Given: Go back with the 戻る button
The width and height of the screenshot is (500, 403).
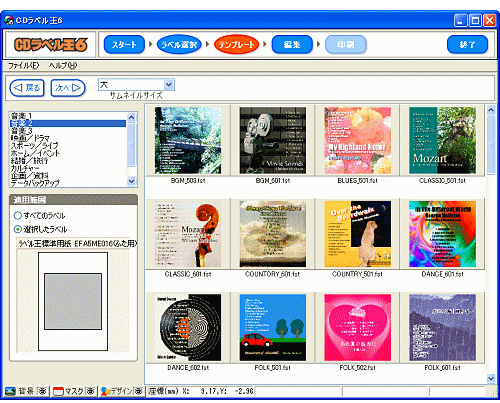Looking at the screenshot, I should click(x=27, y=88).
